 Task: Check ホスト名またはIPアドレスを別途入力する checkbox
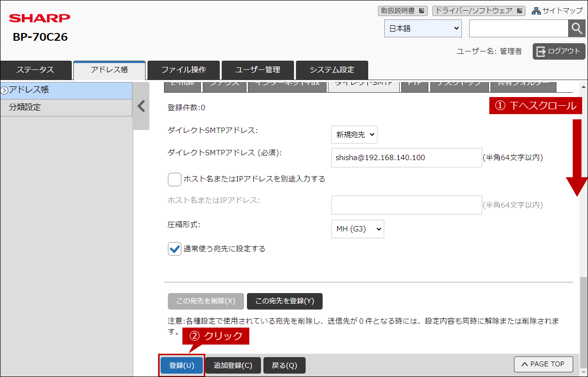point(175,179)
